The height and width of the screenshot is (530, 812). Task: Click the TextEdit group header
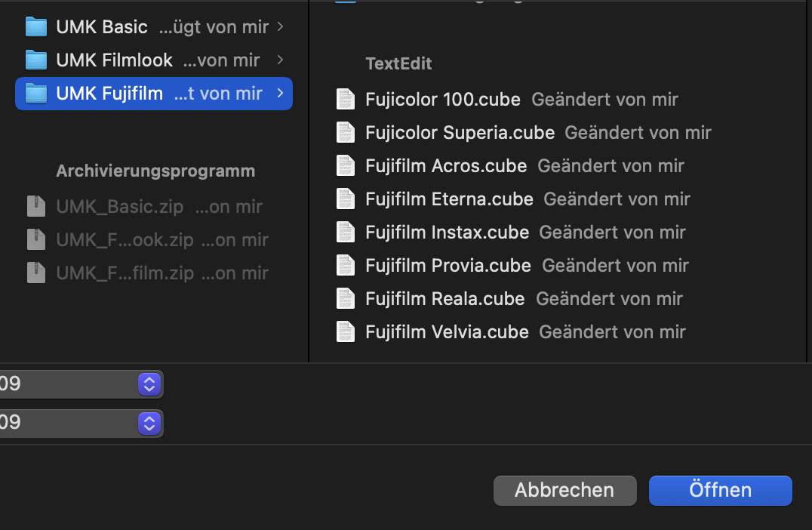click(398, 63)
